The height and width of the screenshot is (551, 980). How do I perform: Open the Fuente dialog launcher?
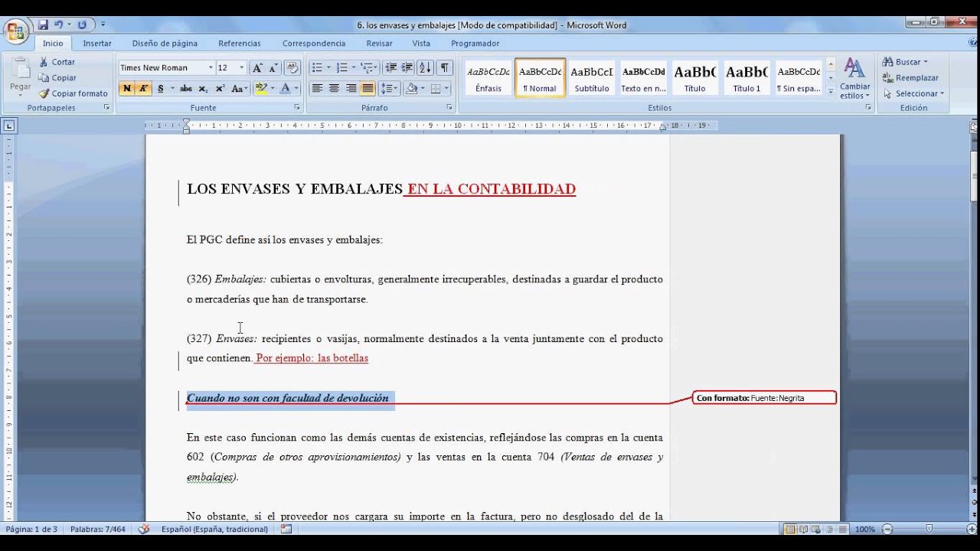(297, 108)
